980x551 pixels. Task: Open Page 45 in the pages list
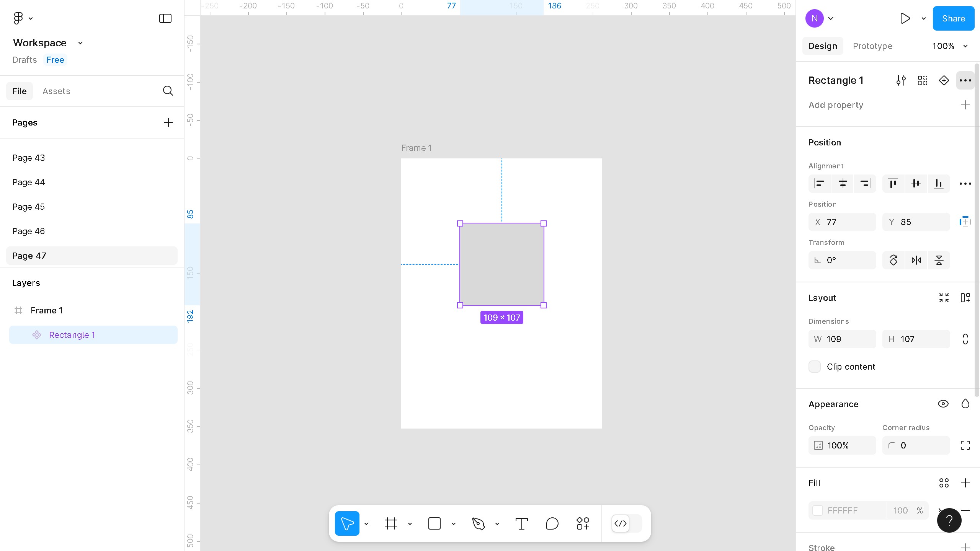point(29,207)
